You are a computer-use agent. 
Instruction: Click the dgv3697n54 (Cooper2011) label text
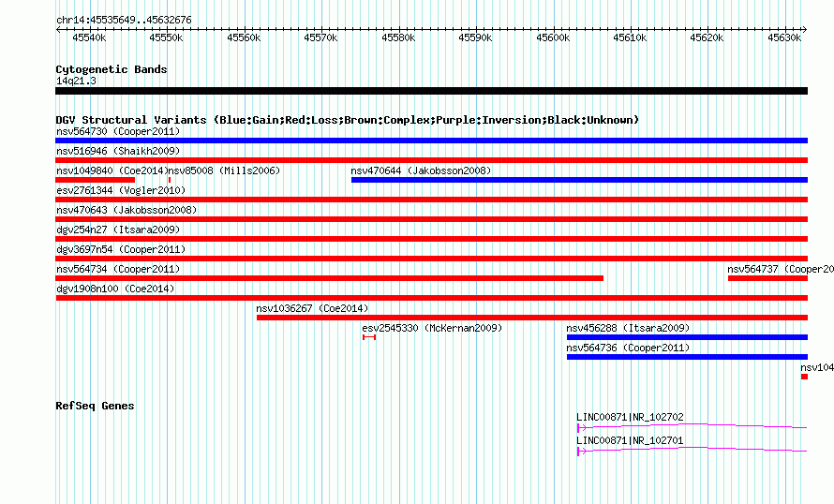point(121,250)
